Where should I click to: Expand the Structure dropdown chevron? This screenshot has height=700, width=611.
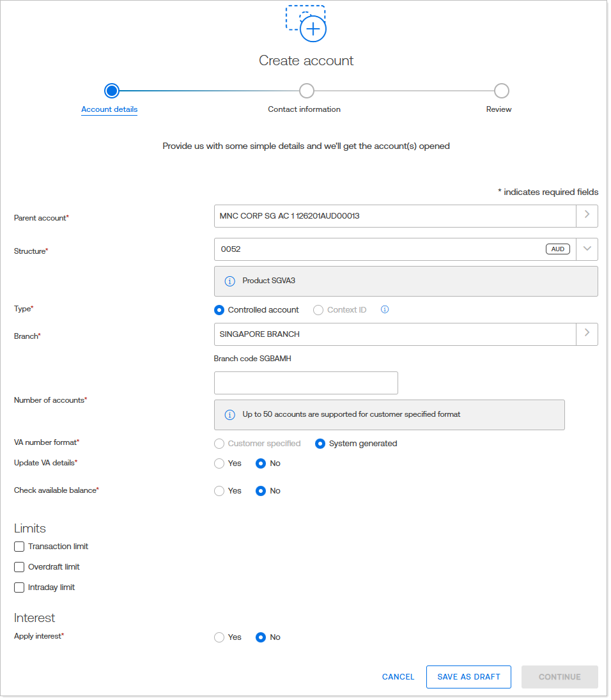(x=587, y=249)
